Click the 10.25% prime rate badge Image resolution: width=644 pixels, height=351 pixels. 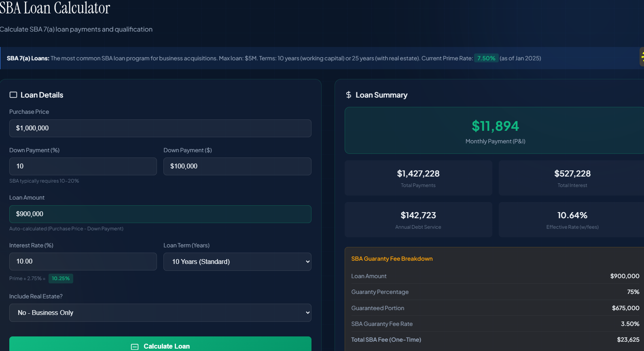click(61, 279)
